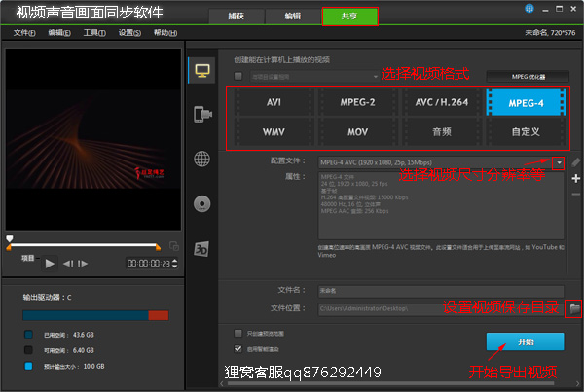Click the bottom horizontal scrollbar
The width and height of the screenshot is (584, 392).
pyautogui.click(x=390, y=383)
